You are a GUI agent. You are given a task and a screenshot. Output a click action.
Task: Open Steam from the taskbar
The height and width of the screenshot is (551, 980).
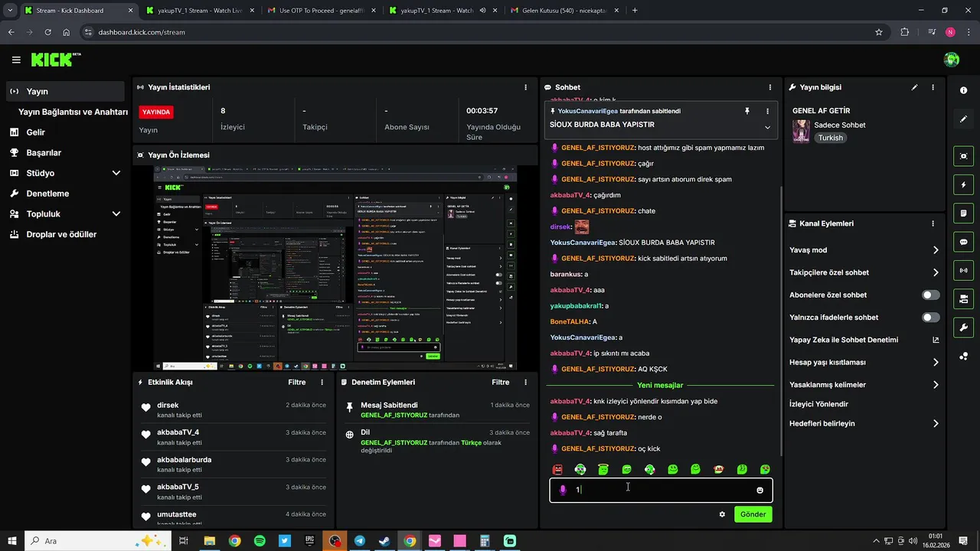click(384, 541)
